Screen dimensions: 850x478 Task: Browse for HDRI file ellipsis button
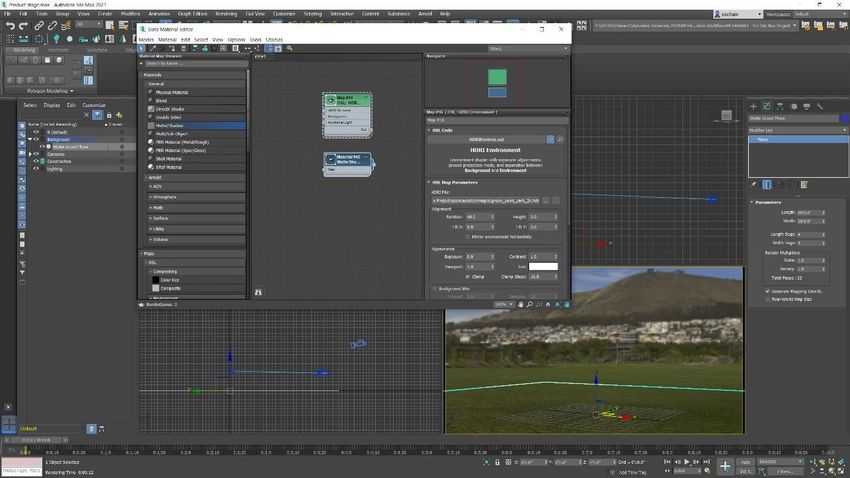546,201
